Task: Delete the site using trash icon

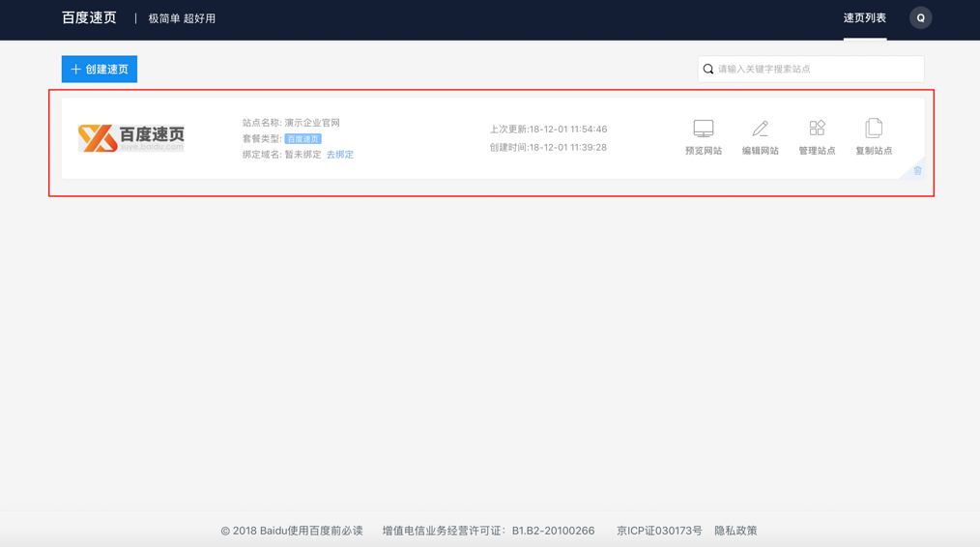Action: 917,170
